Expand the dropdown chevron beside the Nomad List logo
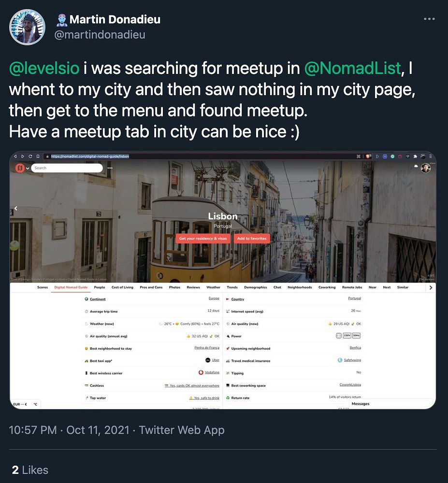The width and height of the screenshot is (448, 483). pyautogui.click(x=28, y=168)
